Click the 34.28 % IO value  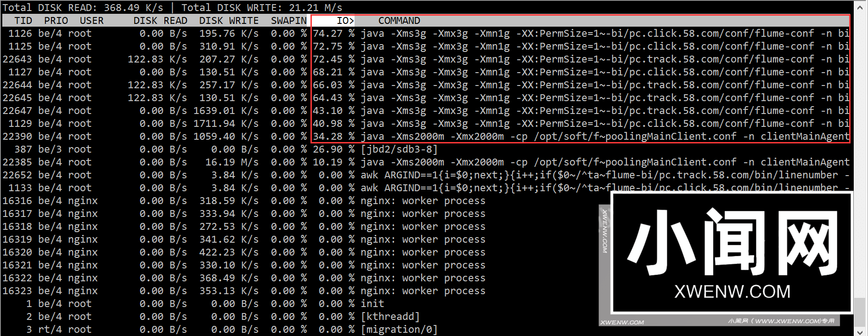click(334, 137)
